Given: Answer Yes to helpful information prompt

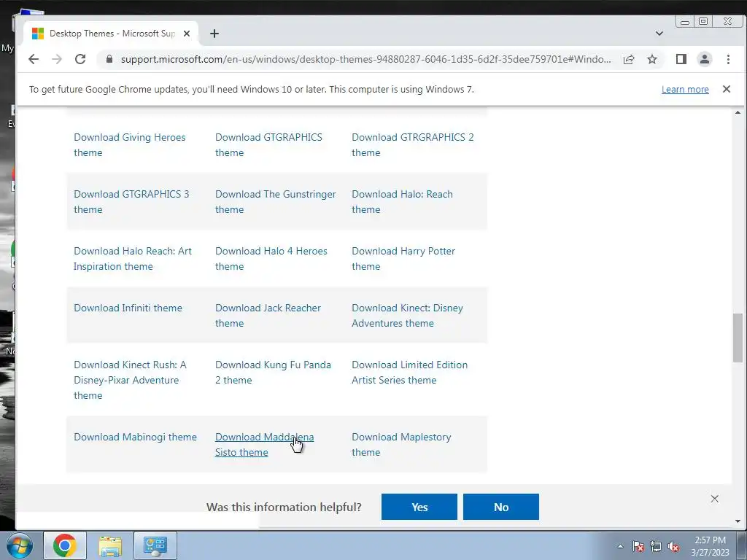Looking at the screenshot, I should 419,507.
